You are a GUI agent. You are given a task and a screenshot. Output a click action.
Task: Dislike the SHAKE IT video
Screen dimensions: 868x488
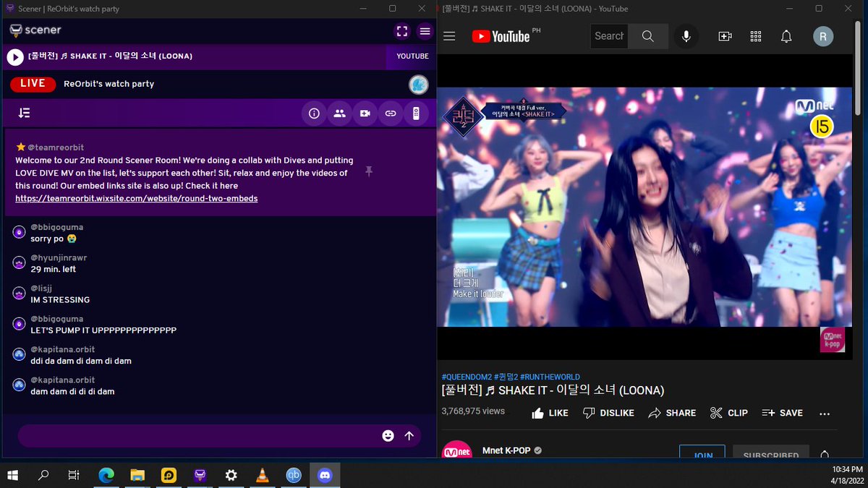pyautogui.click(x=608, y=413)
